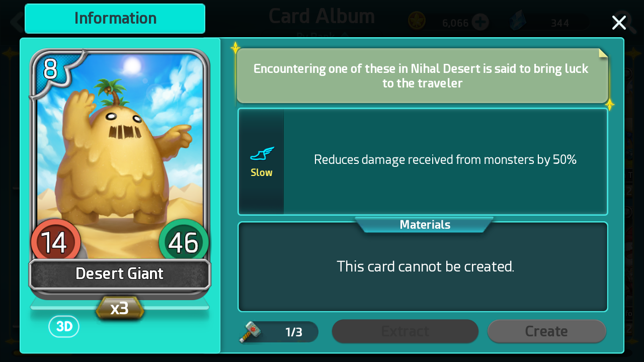The width and height of the screenshot is (644, 362).
Task: Click the plus icon beside gold 6,066
Action: (x=480, y=22)
